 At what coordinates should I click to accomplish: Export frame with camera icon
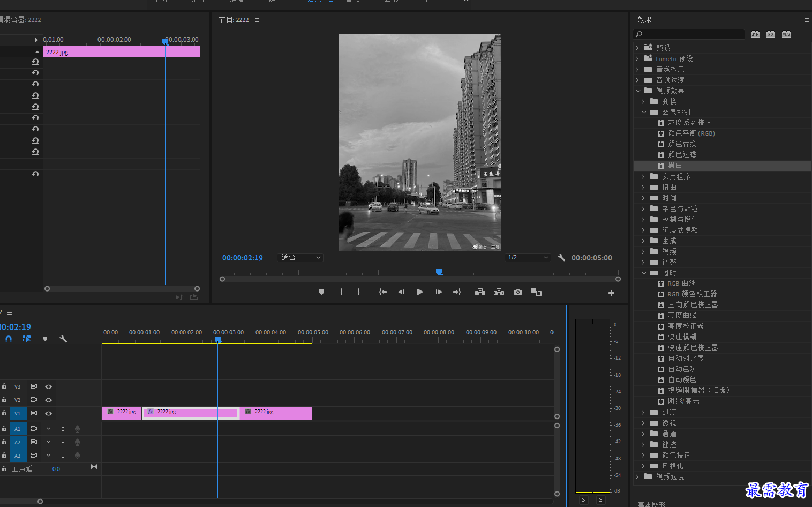518,292
